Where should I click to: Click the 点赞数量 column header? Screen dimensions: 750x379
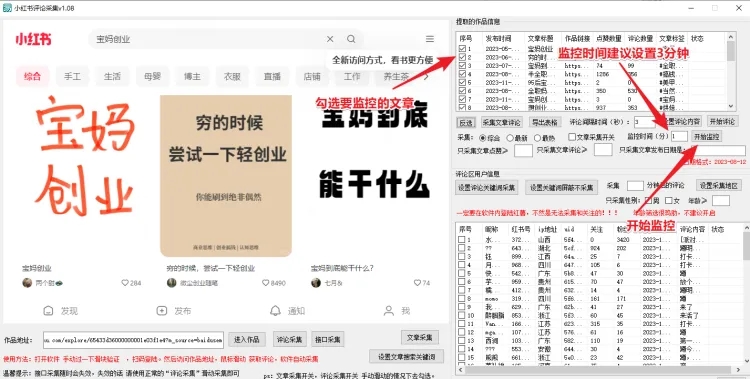click(x=608, y=38)
